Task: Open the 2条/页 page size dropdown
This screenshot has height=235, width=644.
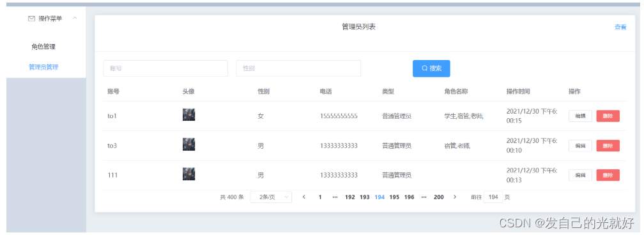Action: (271, 197)
